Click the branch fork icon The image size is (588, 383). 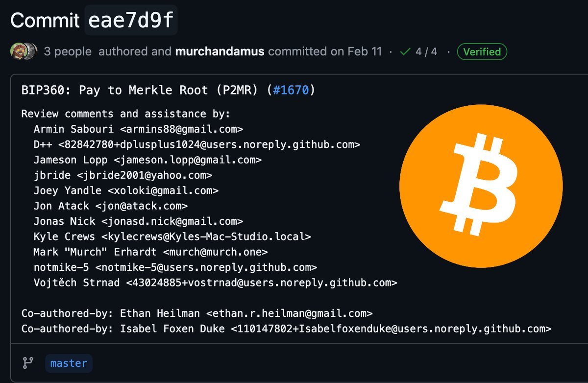coord(28,363)
